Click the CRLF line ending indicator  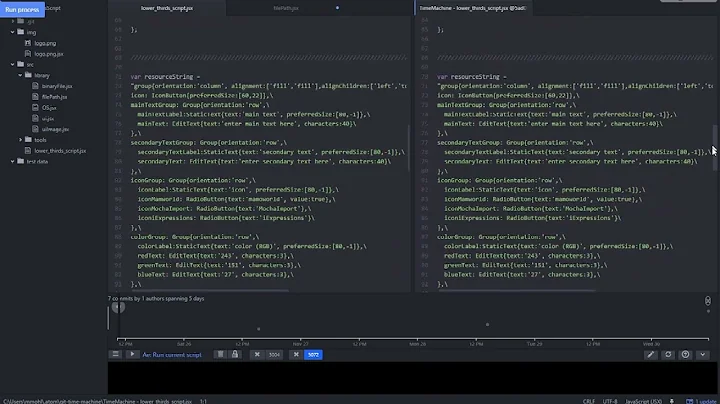[589, 401]
